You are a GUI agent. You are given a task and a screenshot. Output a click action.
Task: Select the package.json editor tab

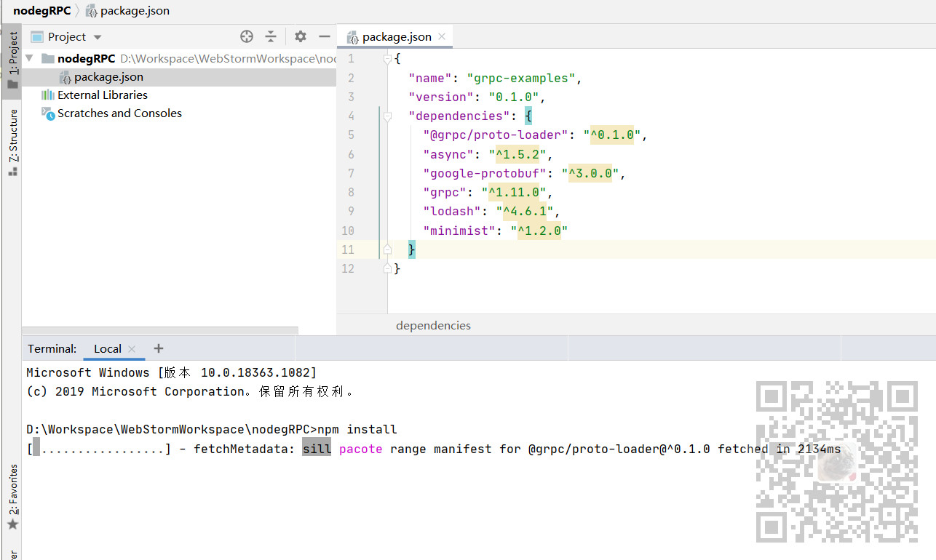(397, 36)
